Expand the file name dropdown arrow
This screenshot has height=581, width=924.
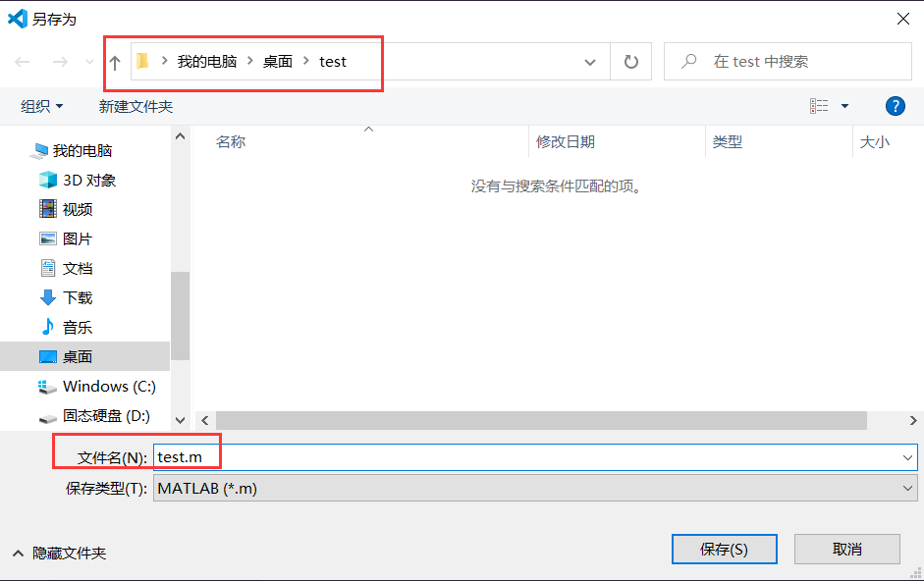point(907,457)
